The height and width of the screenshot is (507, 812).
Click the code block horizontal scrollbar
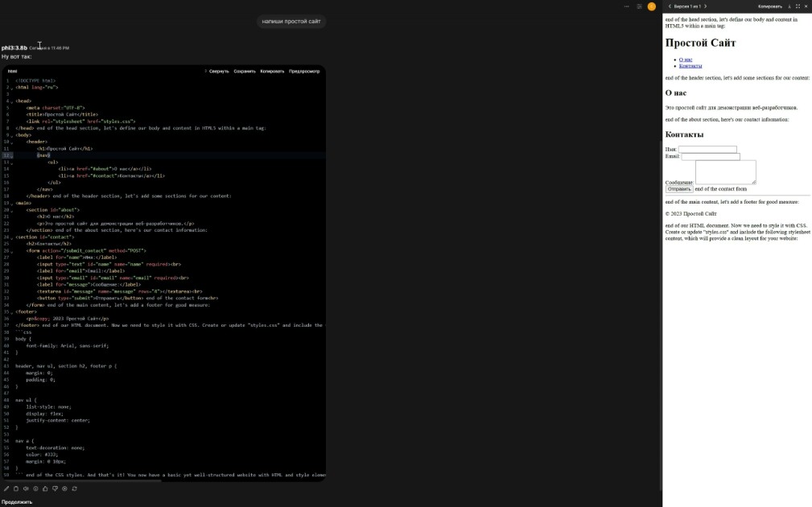(83, 480)
